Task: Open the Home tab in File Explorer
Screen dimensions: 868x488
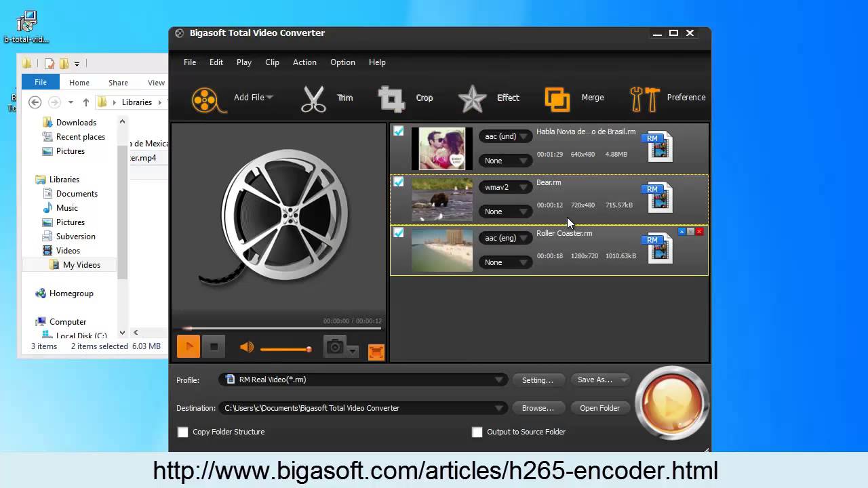Action: [x=79, y=83]
